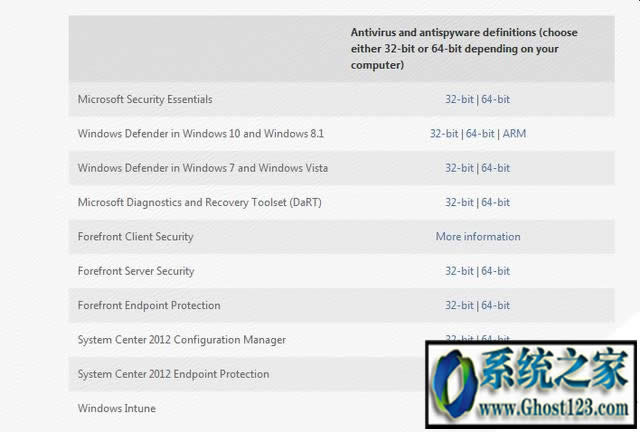Download 32-bit Forefront Endpoint Protection definitions

pos(459,305)
